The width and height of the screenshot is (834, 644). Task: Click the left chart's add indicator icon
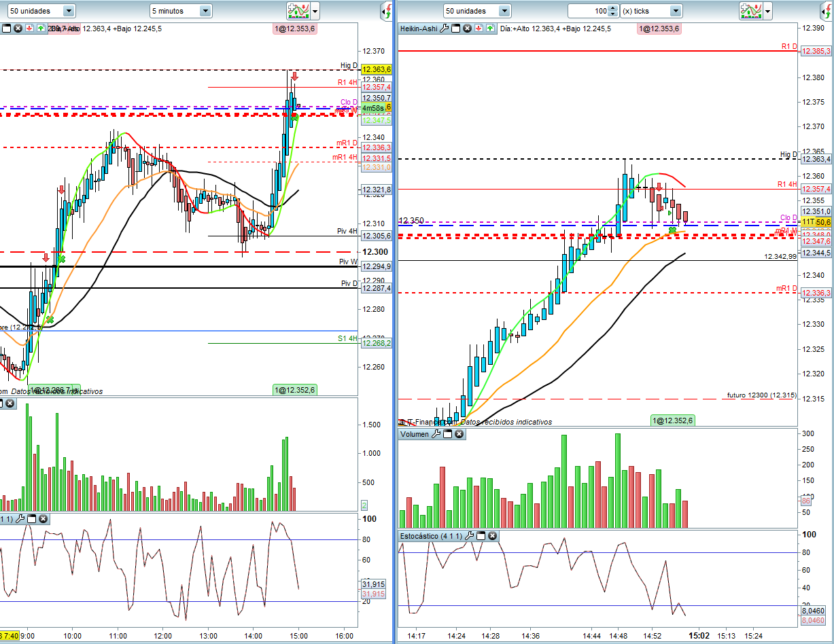click(x=298, y=11)
